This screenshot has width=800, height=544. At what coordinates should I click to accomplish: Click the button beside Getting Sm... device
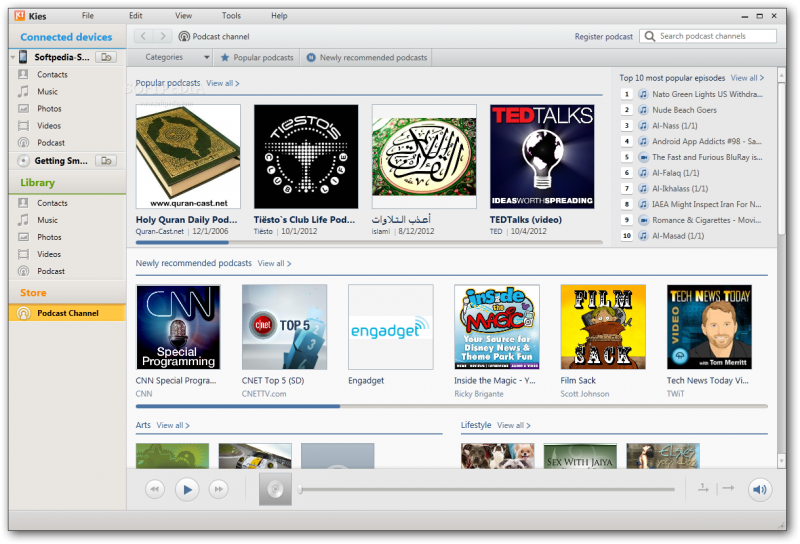click(106, 161)
